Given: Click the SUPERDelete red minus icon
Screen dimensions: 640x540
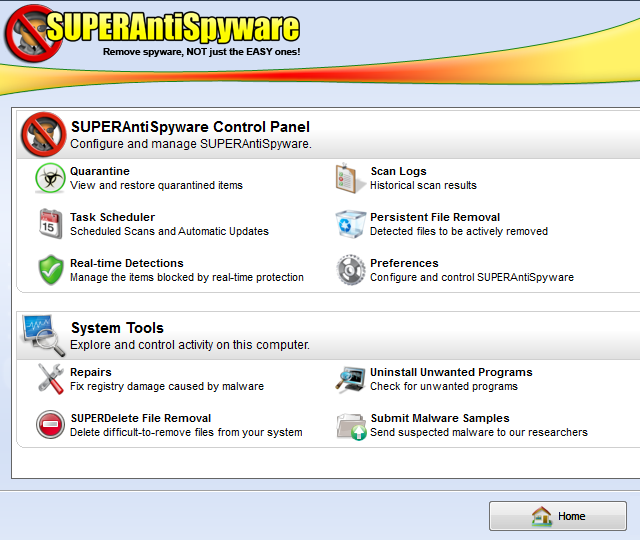Looking at the screenshot, I should [x=50, y=425].
